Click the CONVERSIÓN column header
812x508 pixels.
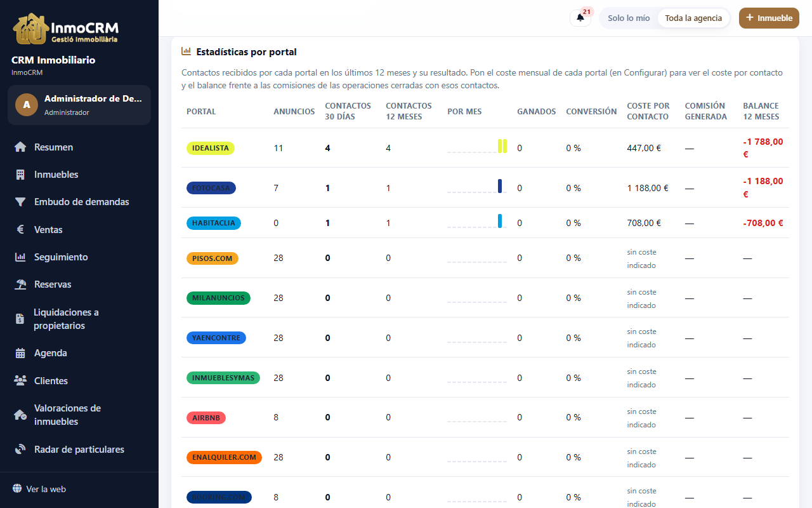591,112
